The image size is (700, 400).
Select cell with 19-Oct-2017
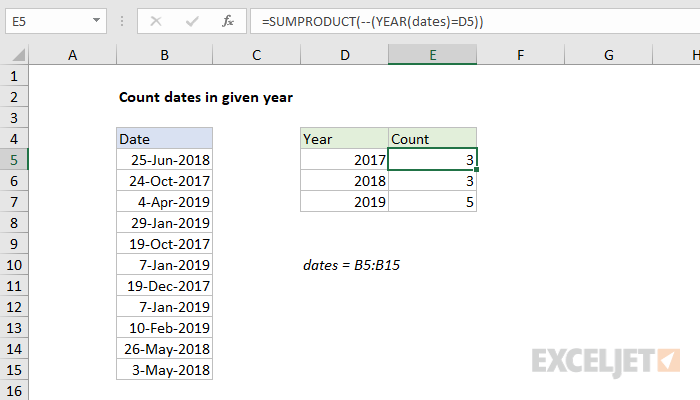click(x=164, y=244)
